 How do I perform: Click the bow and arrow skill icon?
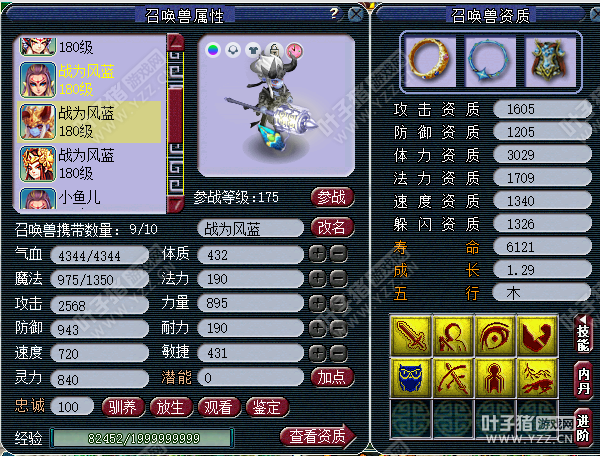[453, 378]
